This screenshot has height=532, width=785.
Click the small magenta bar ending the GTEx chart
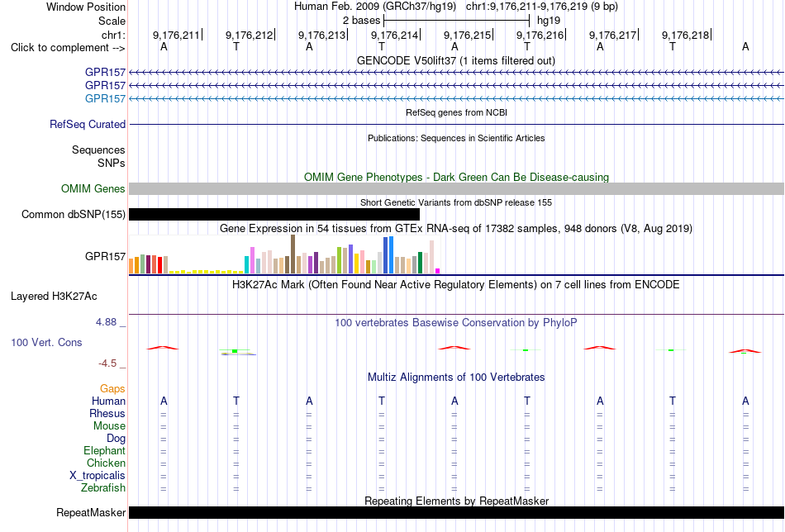coord(438,271)
